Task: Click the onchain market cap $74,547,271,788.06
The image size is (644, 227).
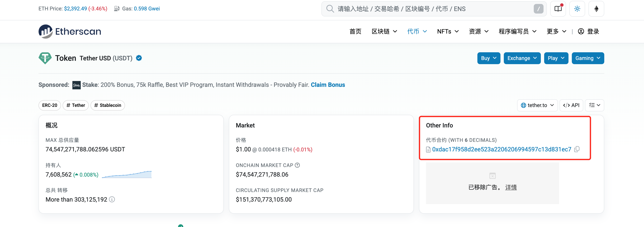Action: coord(262,175)
